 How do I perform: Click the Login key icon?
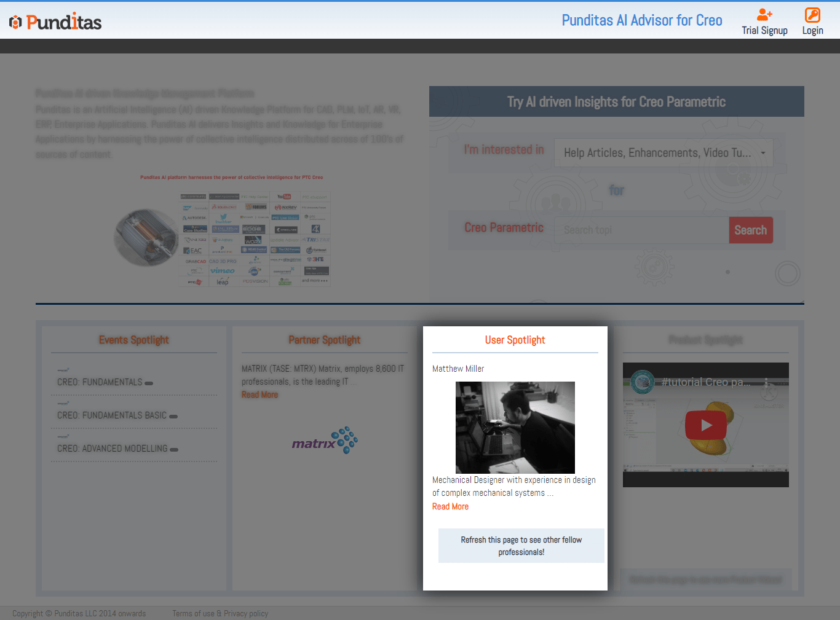click(812, 15)
